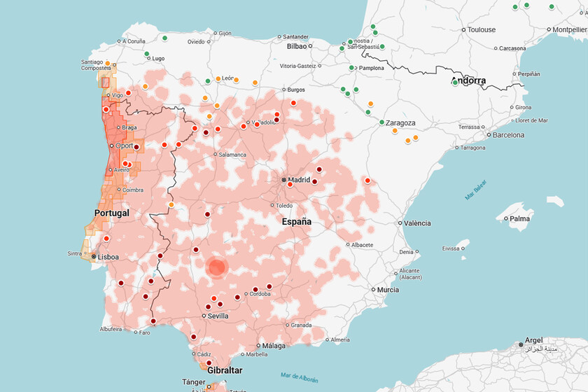Select the Zaragoza city label
Image resolution: width=588 pixels, height=392 pixels.
pyautogui.click(x=400, y=122)
